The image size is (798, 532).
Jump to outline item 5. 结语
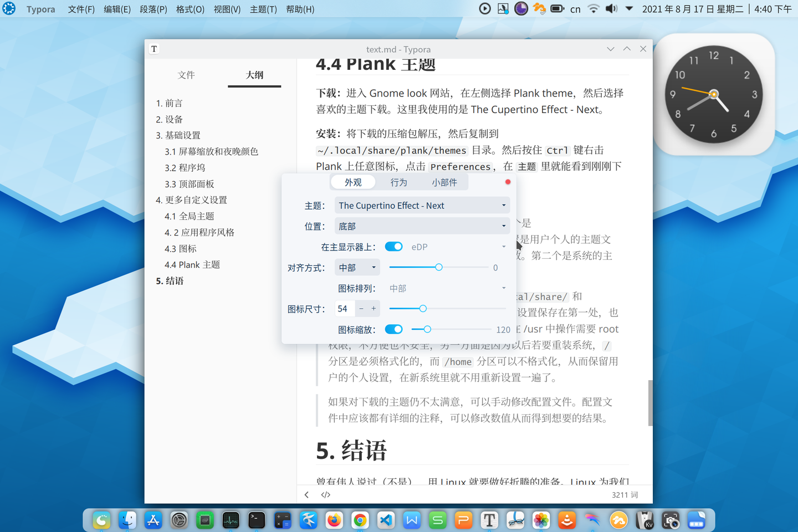(170, 281)
